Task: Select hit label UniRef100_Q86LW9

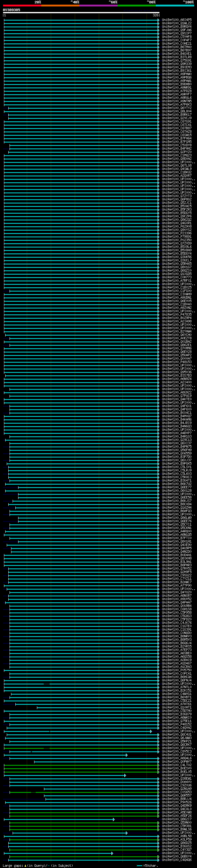Action: [177, 518]
